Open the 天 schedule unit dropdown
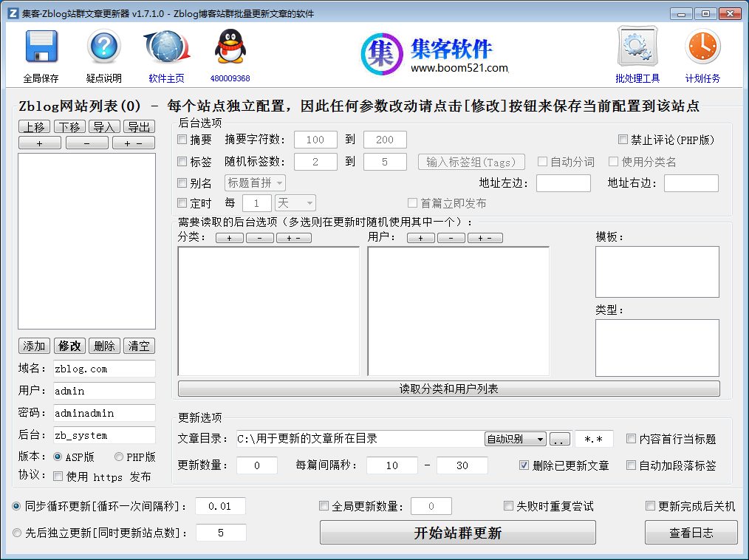This screenshot has width=749, height=560. (295, 203)
